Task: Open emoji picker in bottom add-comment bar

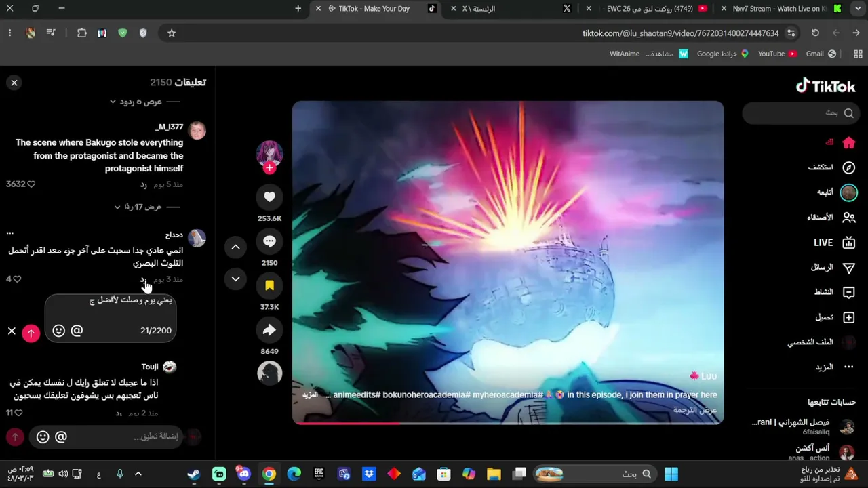Action: (x=43, y=437)
